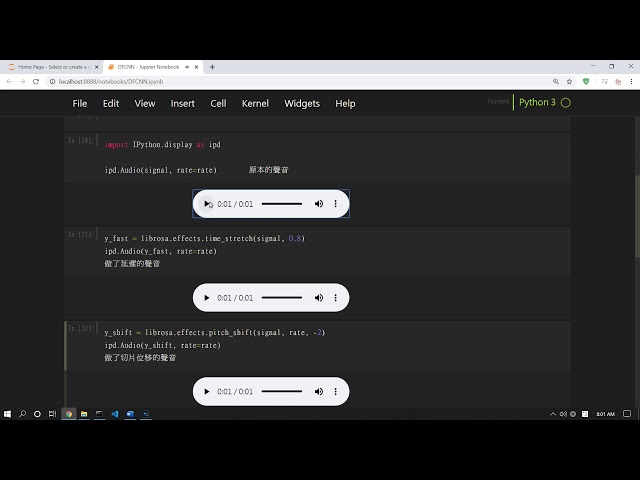The width and height of the screenshot is (640, 480).
Task: Go back in browser history
Action: coord(9,82)
